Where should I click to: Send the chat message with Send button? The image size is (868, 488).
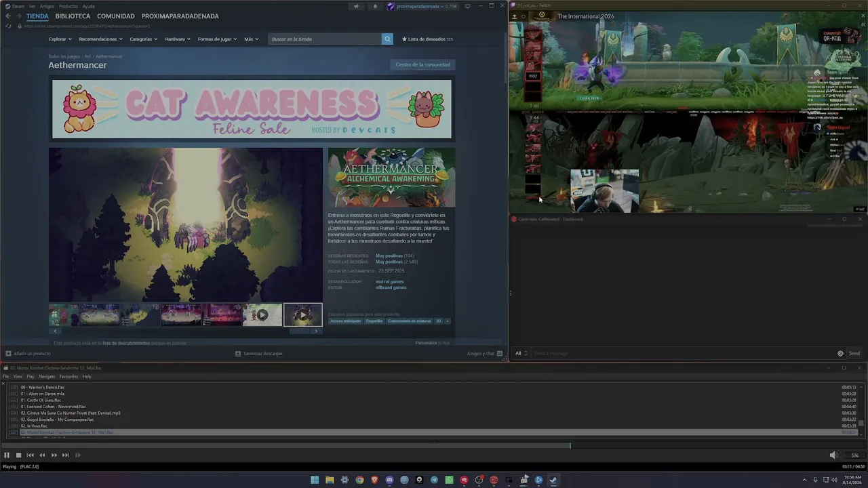click(854, 353)
